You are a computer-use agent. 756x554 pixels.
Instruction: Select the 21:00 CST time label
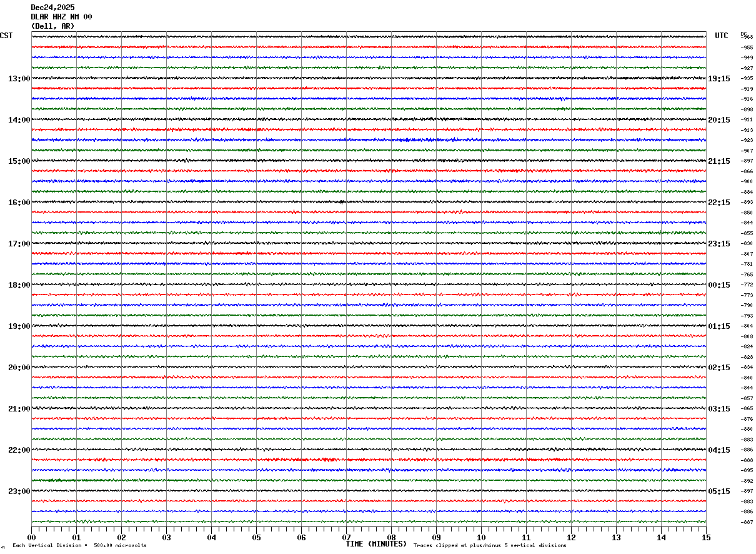tap(19, 409)
